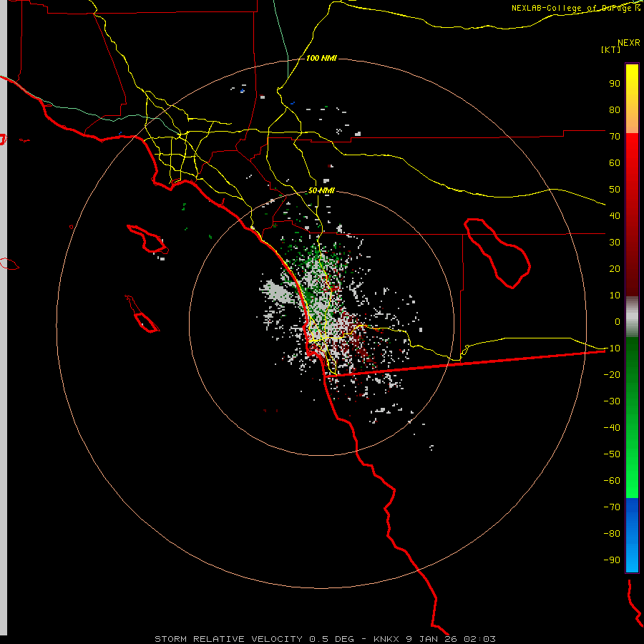Viewport: 644px width, 644px height.
Task: Select the 20 knot scale label
Action: (x=615, y=269)
